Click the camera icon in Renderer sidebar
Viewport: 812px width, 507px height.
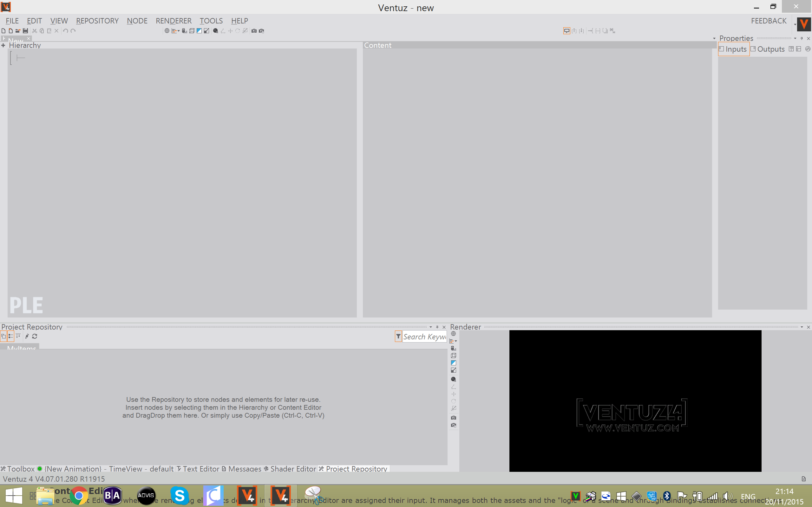[x=454, y=417]
